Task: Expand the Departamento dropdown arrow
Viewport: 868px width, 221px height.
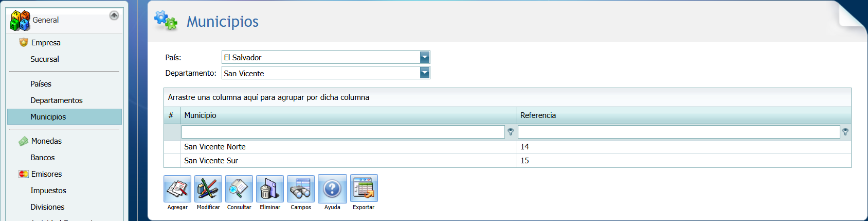Action: click(425, 73)
